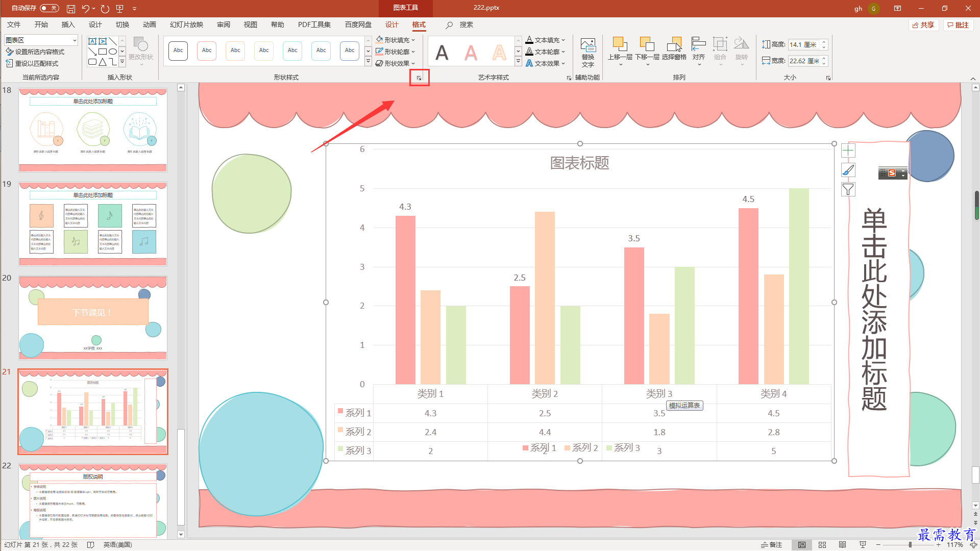The height and width of the screenshot is (551, 980).
Task: Open the 百度网盘 tab
Action: click(x=358, y=24)
